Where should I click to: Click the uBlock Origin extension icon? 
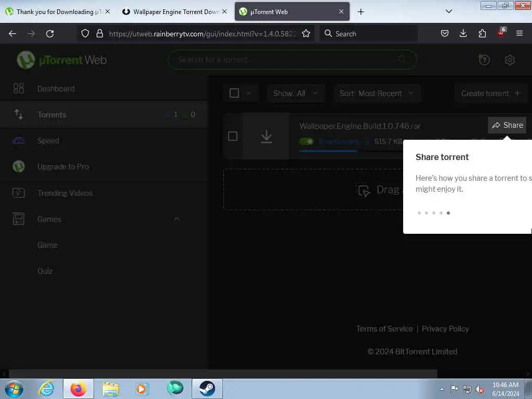tap(501, 33)
